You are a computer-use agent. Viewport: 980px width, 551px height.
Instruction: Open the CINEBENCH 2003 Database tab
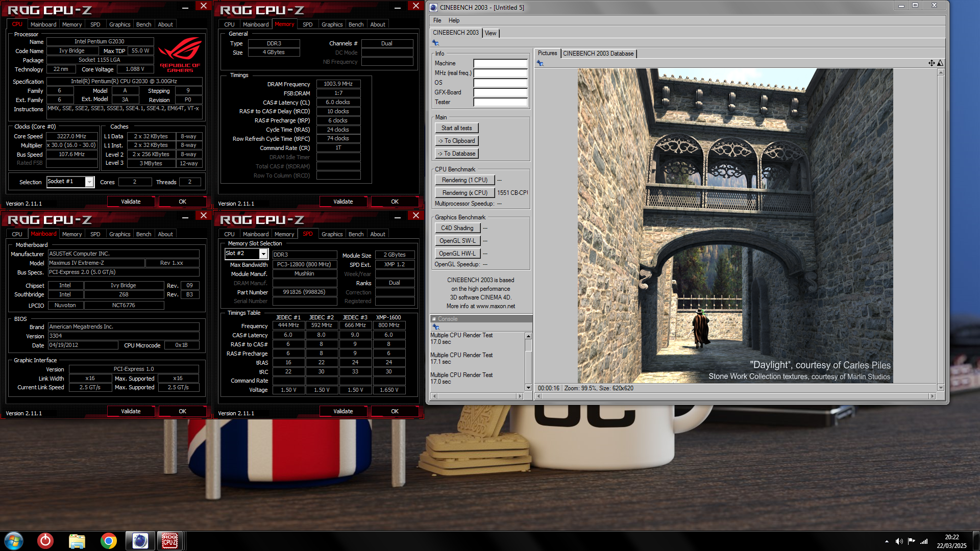click(598, 54)
